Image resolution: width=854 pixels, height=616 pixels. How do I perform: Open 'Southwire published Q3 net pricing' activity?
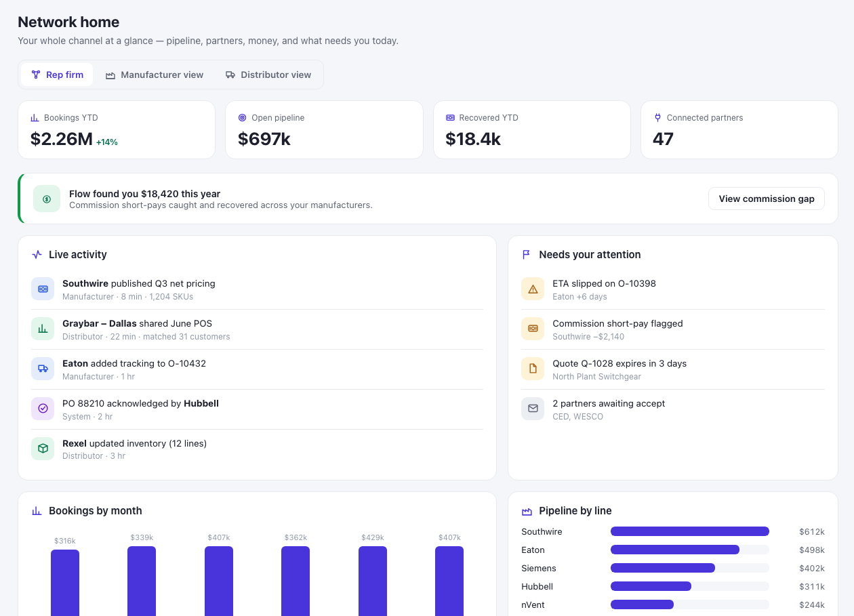pos(257,289)
